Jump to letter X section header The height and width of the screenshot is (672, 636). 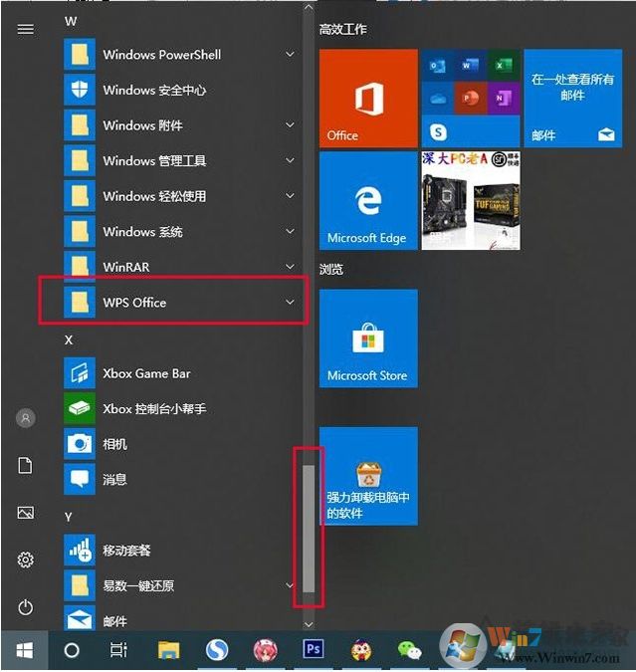click(x=69, y=339)
